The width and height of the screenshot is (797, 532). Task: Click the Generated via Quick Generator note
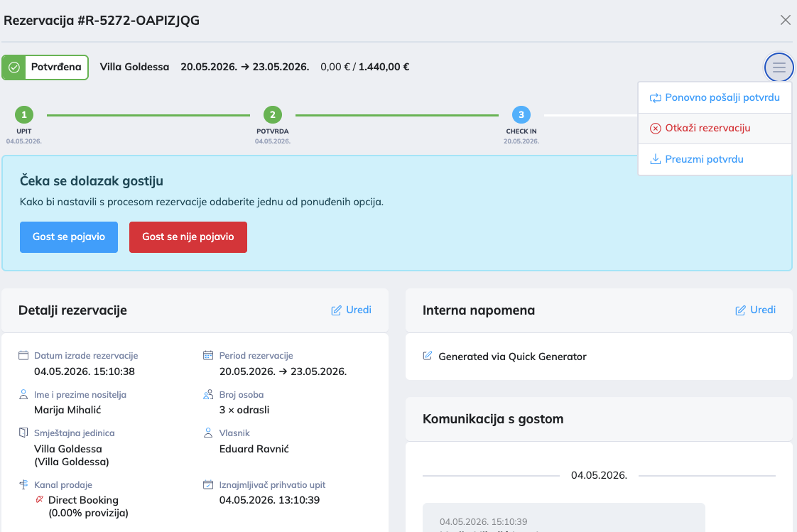pyautogui.click(x=512, y=357)
